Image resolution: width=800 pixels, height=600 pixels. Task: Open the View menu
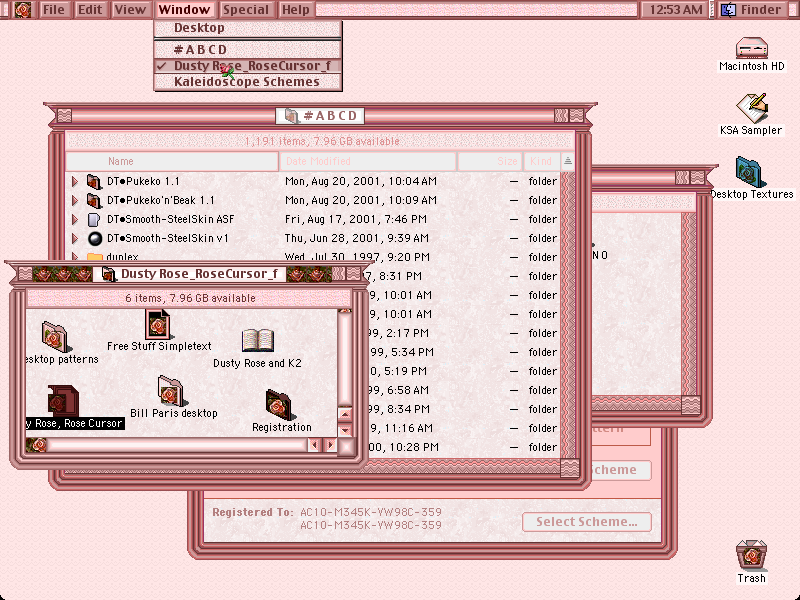point(130,9)
